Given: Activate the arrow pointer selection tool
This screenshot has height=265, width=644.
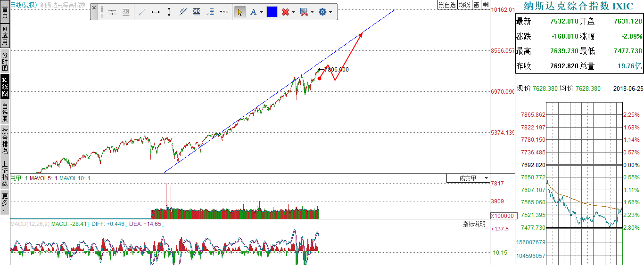Looking at the screenshot, I should click(x=240, y=12).
